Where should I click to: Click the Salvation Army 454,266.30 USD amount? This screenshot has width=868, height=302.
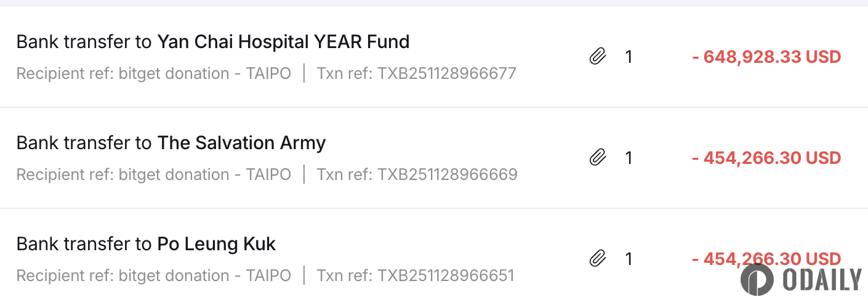coord(766,158)
